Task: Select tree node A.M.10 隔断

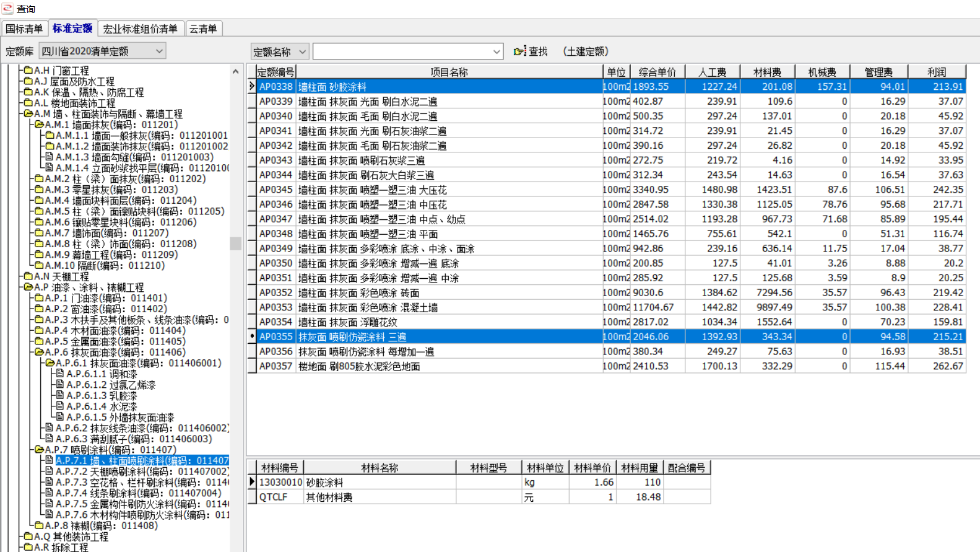Action: (x=105, y=265)
